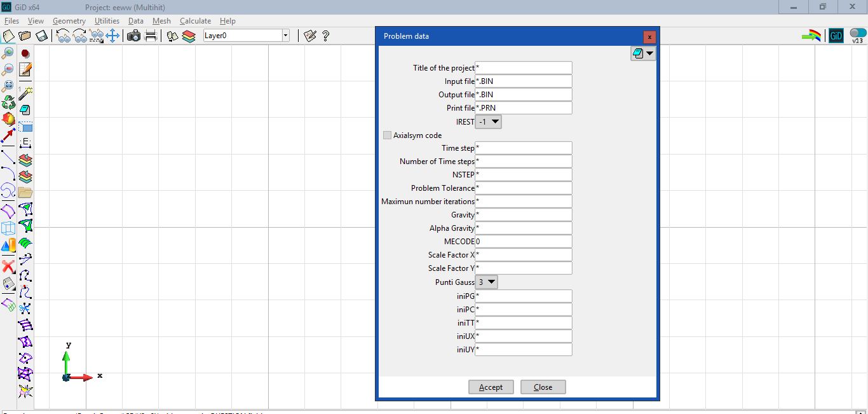Click the print icon in toolbar

[x=151, y=36]
